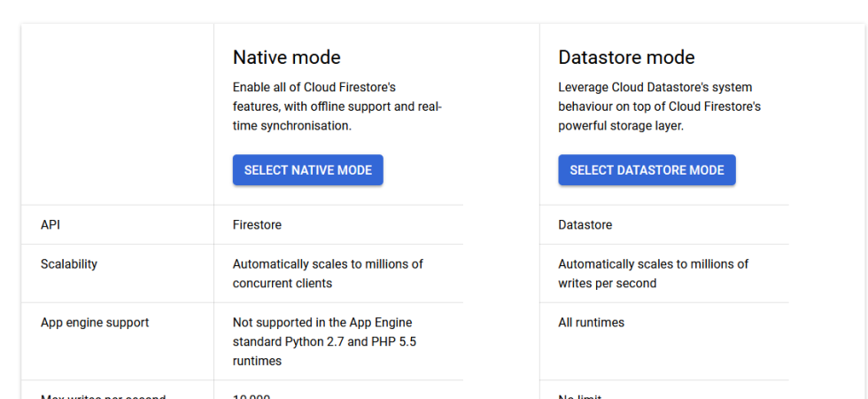Click the Datastore mode description paragraph
Image resolution: width=868 pixels, height=399 pixels.
click(659, 106)
